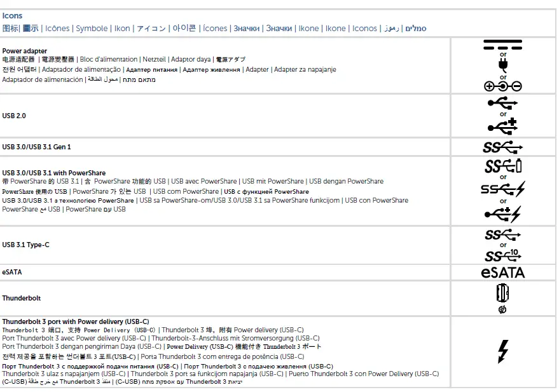Click the SS 10 USB Type-C icon
The image size is (559, 392).
(503, 255)
